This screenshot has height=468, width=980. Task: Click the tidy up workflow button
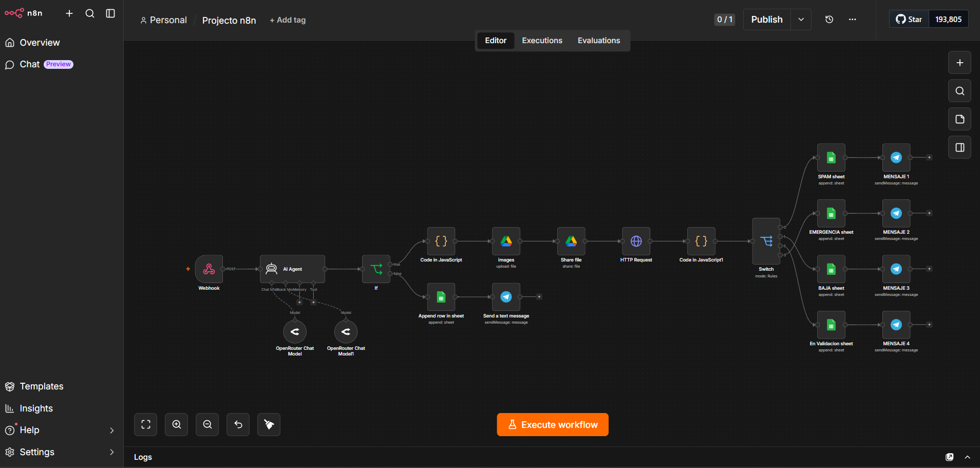(x=269, y=424)
